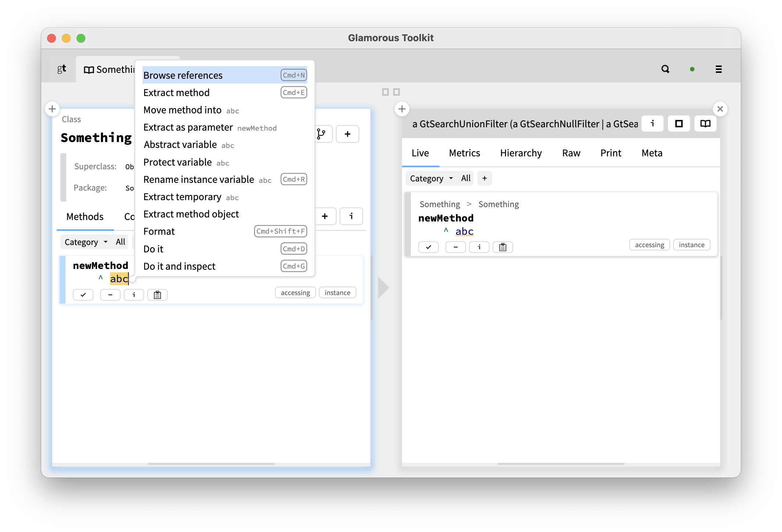The width and height of the screenshot is (782, 532).
Task: Open version history via branch icon
Action: point(321,134)
